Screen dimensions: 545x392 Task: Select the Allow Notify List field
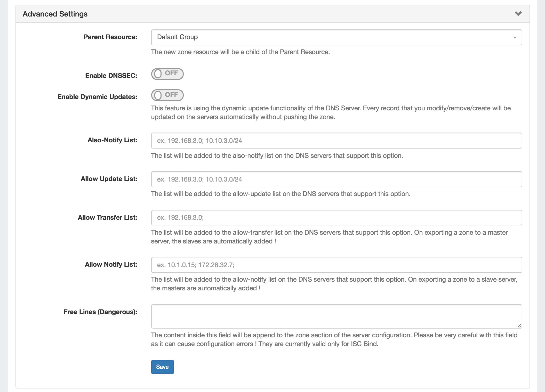336,265
